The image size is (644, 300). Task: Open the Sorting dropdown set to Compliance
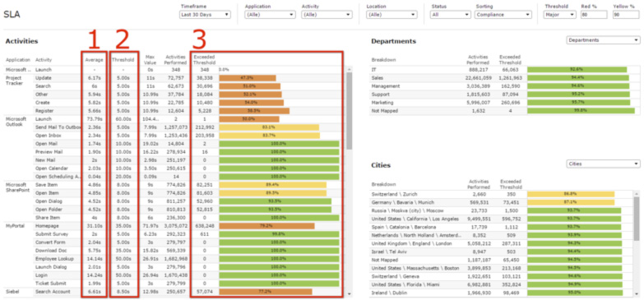pyautogui.click(x=503, y=14)
